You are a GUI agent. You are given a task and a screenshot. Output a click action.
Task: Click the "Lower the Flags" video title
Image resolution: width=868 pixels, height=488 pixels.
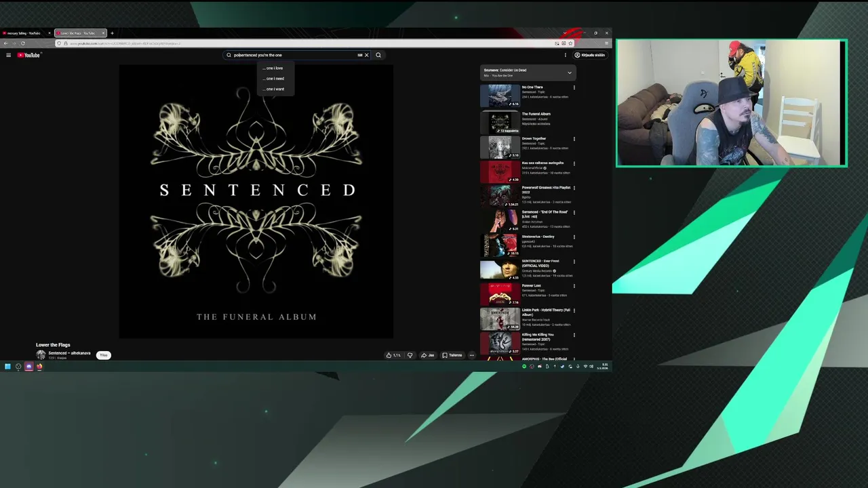(53, 345)
